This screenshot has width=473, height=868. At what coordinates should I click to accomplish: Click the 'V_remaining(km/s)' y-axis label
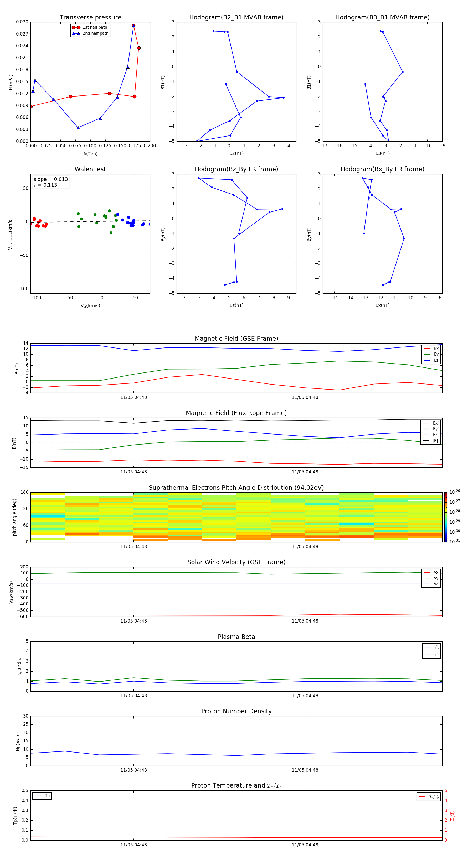[11, 234]
